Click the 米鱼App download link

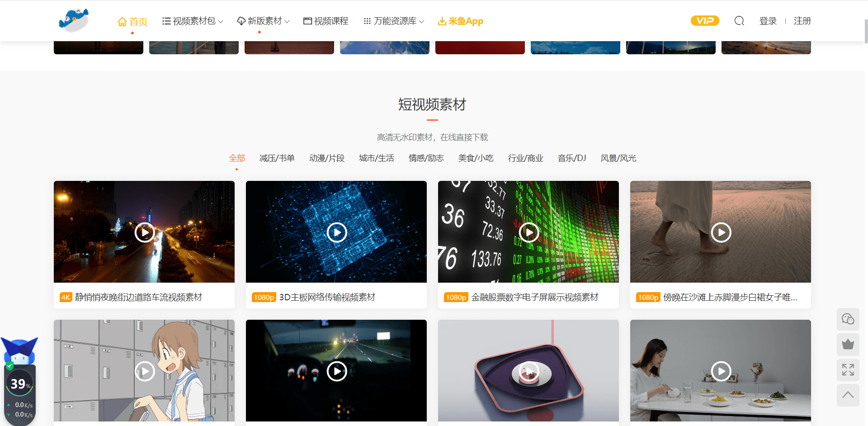pyautogui.click(x=461, y=21)
